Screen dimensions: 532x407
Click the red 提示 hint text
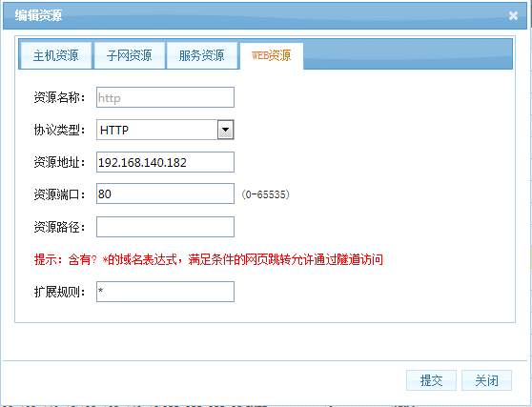coord(209,259)
